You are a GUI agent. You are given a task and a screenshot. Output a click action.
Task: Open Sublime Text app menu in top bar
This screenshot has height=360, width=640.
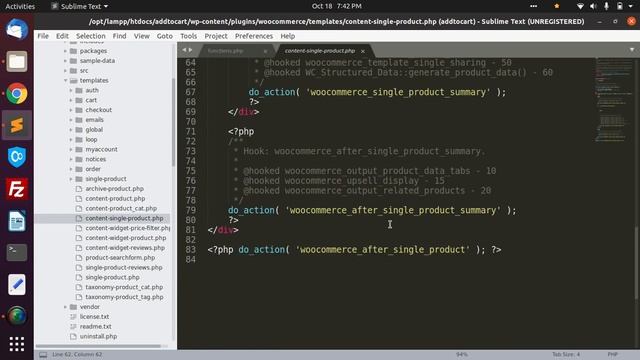pos(80,6)
